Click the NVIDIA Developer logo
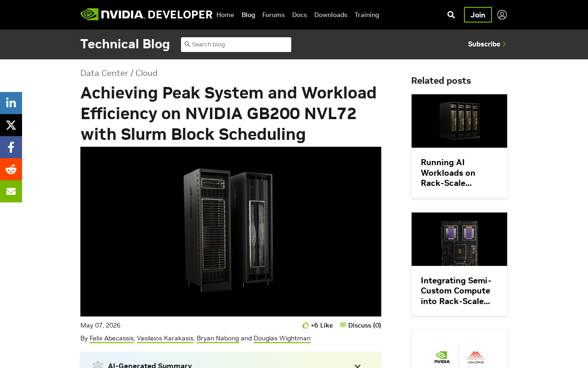Viewport: 588px width, 368px height. click(x=146, y=15)
